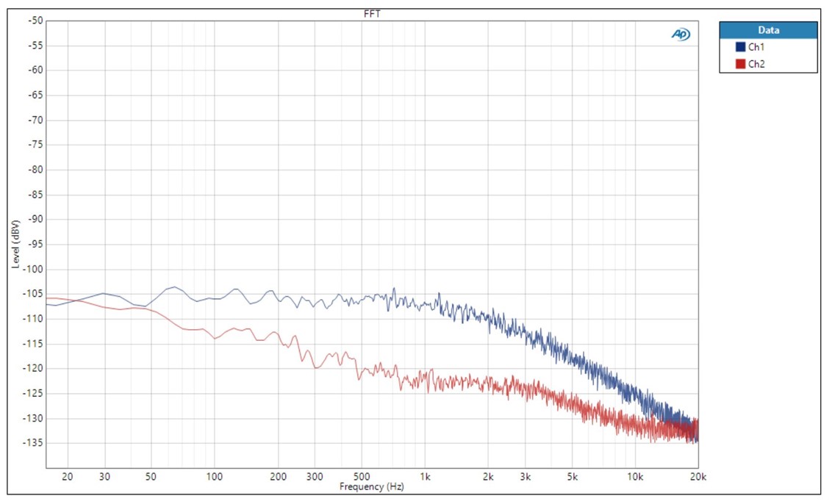This screenshot has width=832, height=504.
Task: Click the 1k tick on the frequency axis
Action: [425, 477]
